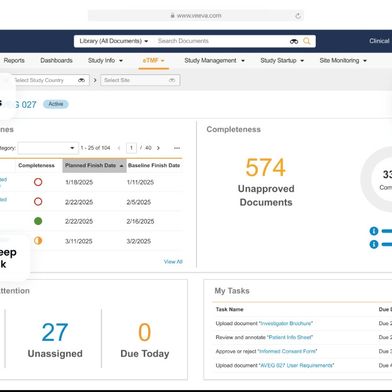Open Library (All Documents) dropdown
The height and width of the screenshot is (392, 392).
point(114,41)
